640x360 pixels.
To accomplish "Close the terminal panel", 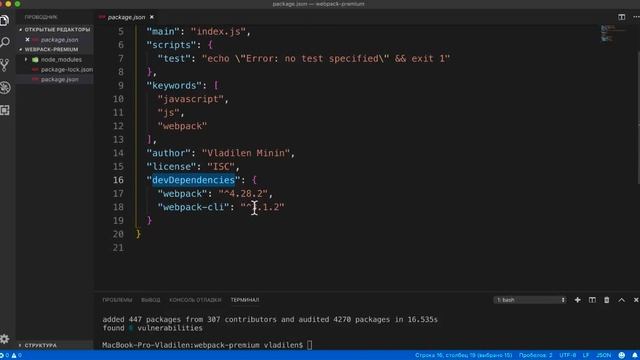I will (x=636, y=300).
